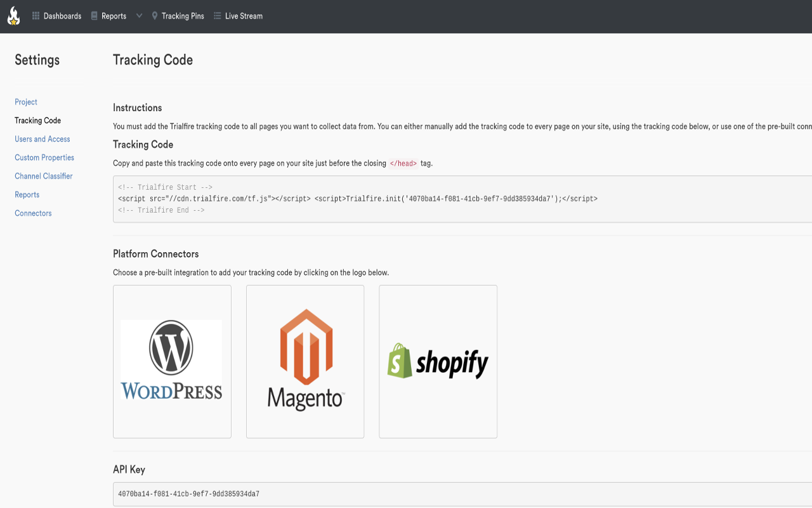This screenshot has width=812, height=508.
Task: Open the Project settings link
Action: click(26, 102)
